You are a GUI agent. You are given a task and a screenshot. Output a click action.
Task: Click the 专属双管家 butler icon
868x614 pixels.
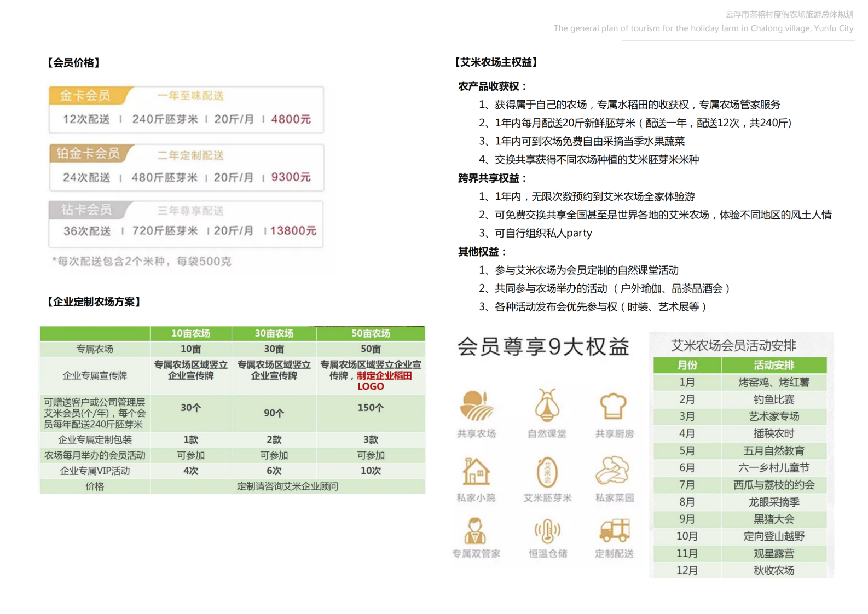tap(475, 530)
